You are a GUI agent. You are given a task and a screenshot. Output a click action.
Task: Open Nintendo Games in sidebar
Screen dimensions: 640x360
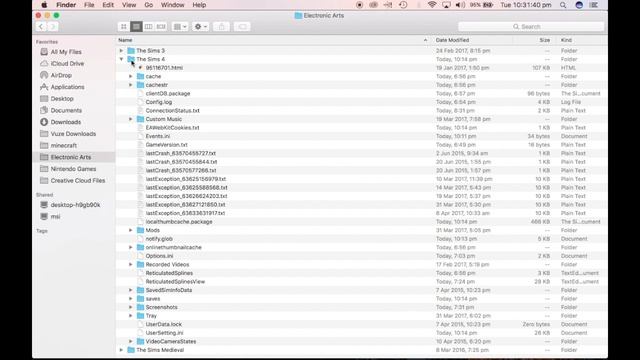pos(73,169)
